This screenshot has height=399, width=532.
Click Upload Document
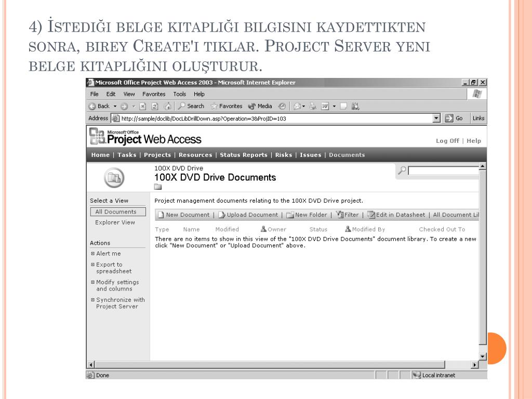[x=248, y=215]
